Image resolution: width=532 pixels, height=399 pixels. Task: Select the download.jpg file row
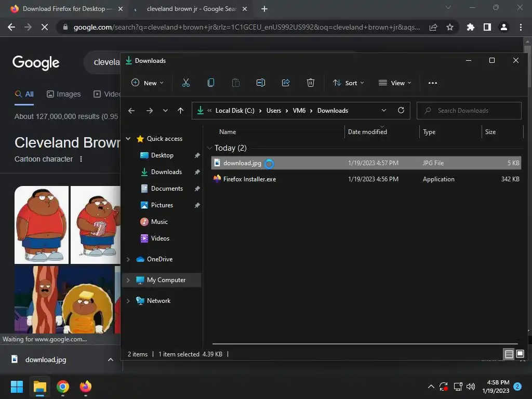click(366, 163)
